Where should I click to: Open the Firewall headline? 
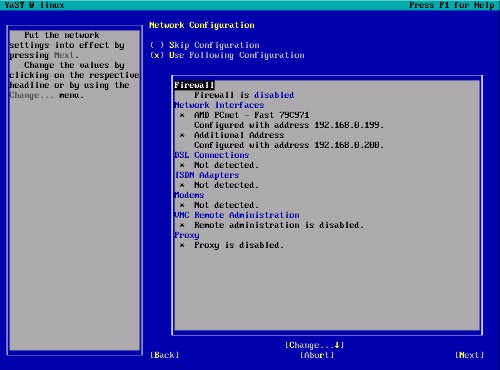point(194,85)
